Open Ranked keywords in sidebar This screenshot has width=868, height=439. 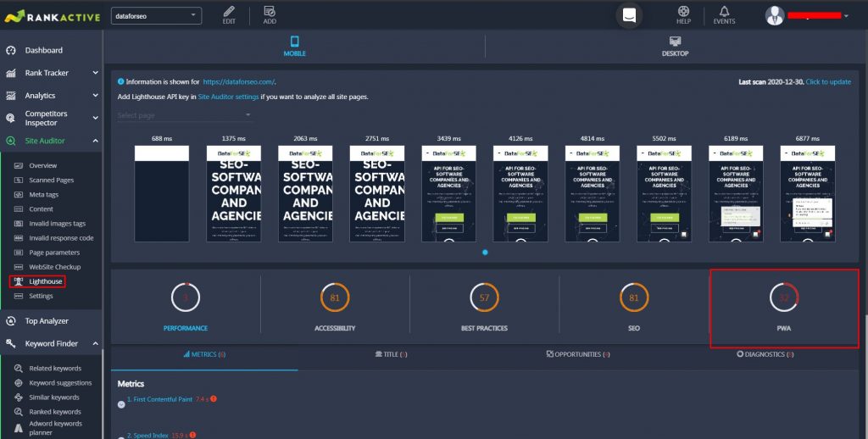(55, 411)
